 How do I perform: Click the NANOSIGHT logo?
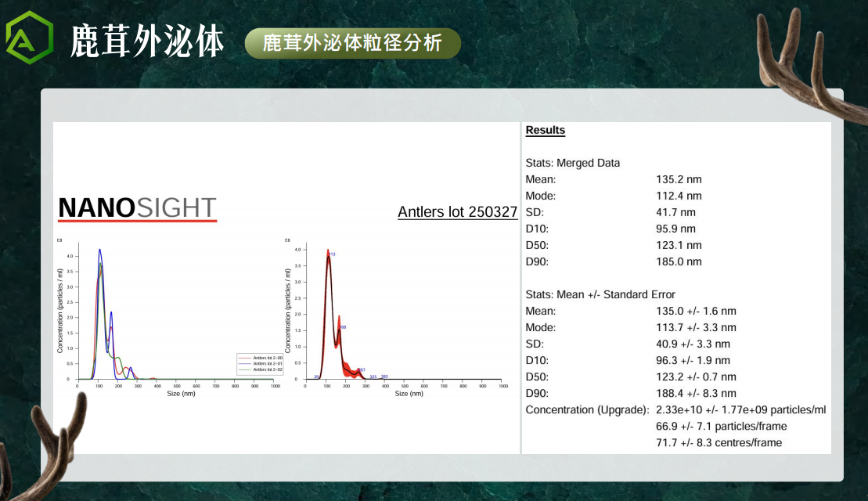click(137, 208)
